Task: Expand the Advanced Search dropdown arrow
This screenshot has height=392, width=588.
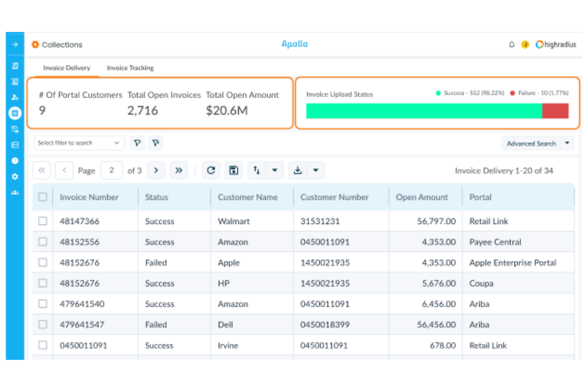Action: tap(567, 143)
